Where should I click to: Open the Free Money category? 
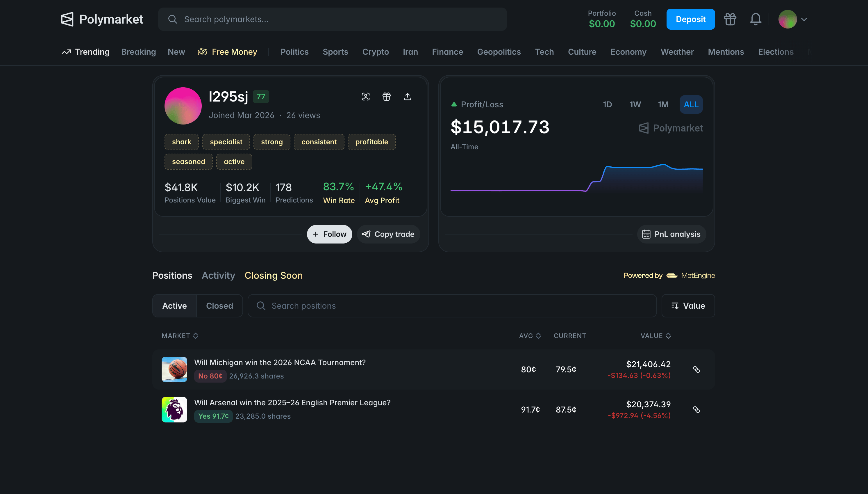[227, 52]
